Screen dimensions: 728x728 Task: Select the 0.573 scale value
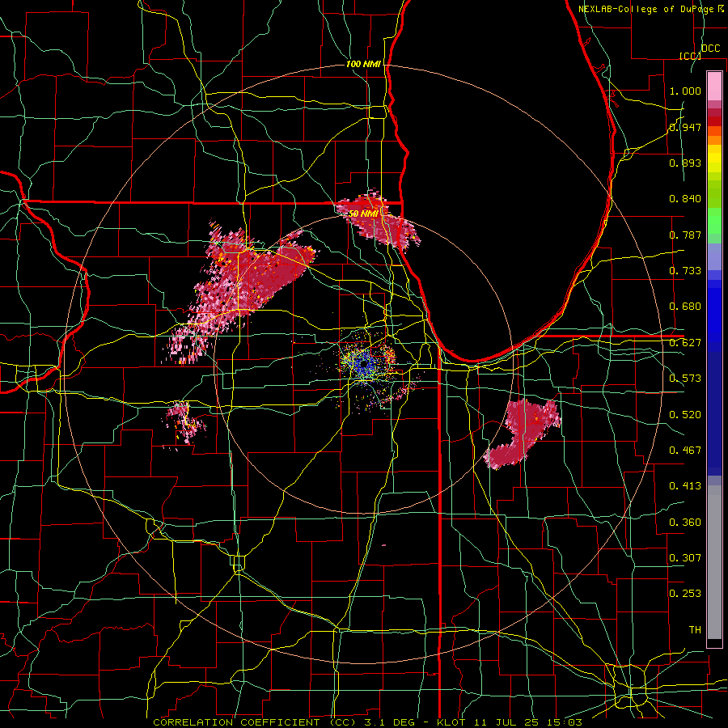(685, 379)
